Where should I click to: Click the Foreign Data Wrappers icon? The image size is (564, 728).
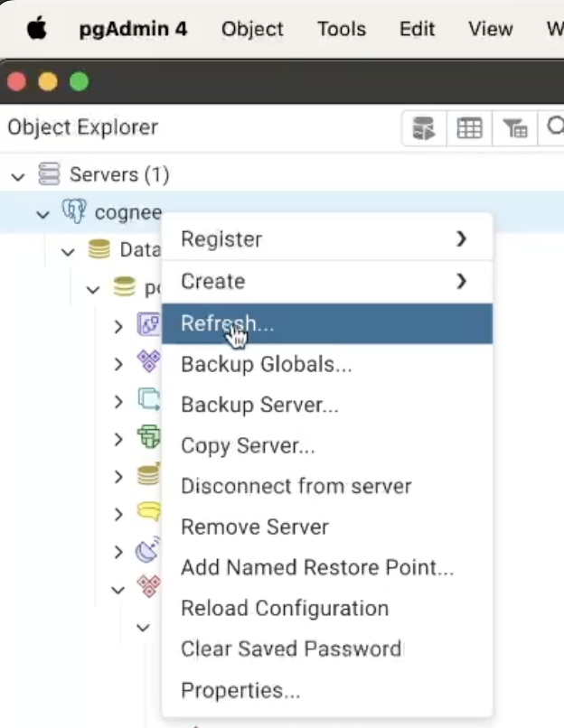149,474
